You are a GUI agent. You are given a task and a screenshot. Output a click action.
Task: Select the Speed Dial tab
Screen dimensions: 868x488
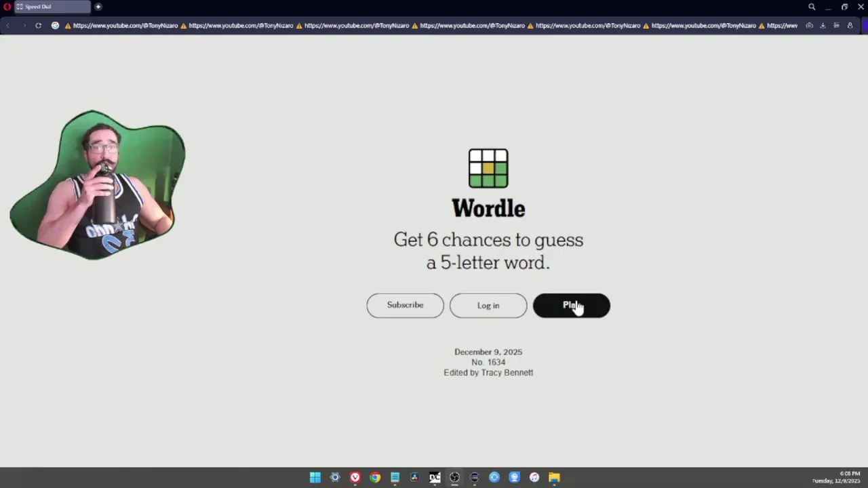pyautogui.click(x=53, y=7)
